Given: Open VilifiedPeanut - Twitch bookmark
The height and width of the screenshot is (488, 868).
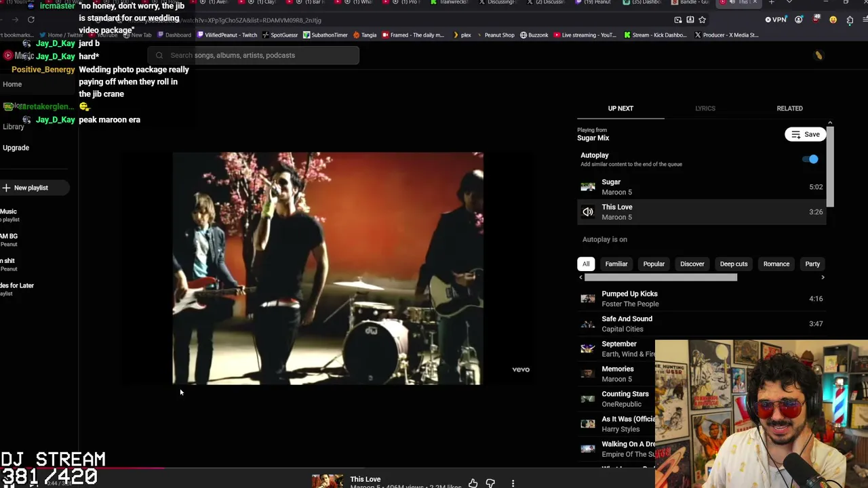Looking at the screenshot, I should click(226, 35).
